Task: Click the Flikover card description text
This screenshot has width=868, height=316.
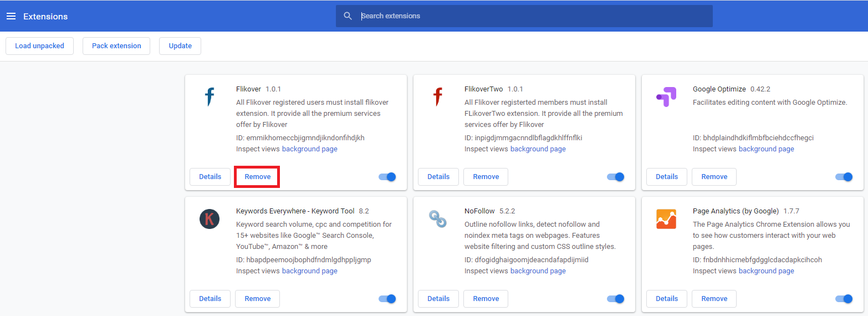Action: 313,114
